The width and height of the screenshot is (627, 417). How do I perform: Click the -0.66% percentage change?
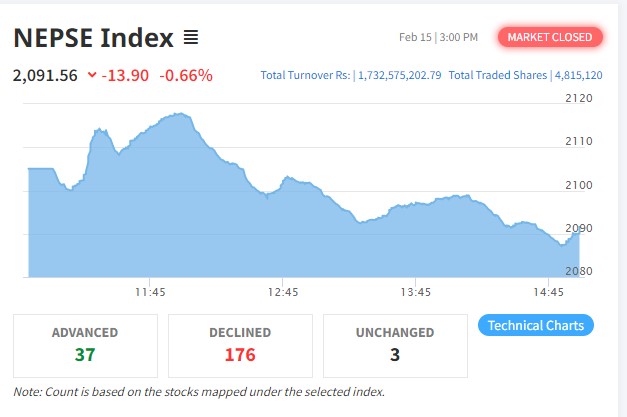click(189, 75)
